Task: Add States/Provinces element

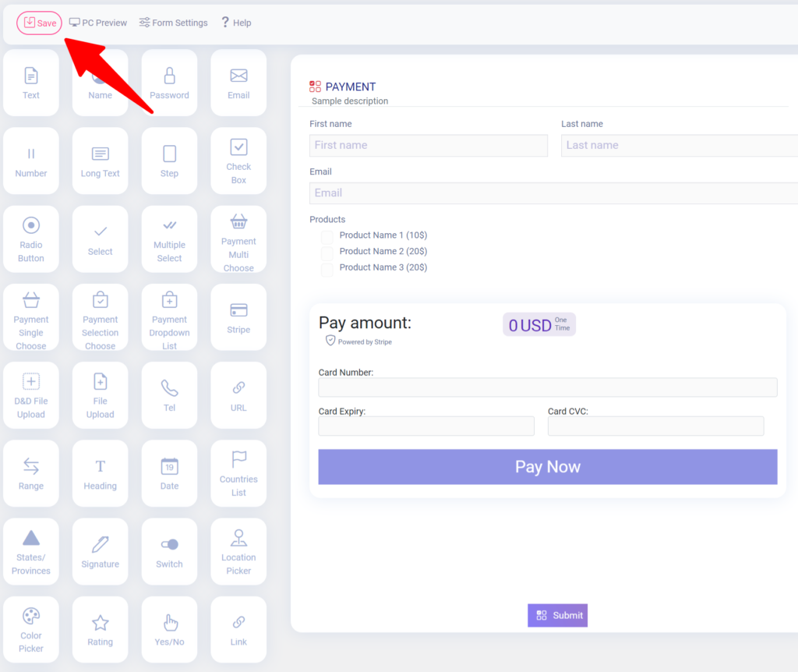Action: pyautogui.click(x=31, y=552)
